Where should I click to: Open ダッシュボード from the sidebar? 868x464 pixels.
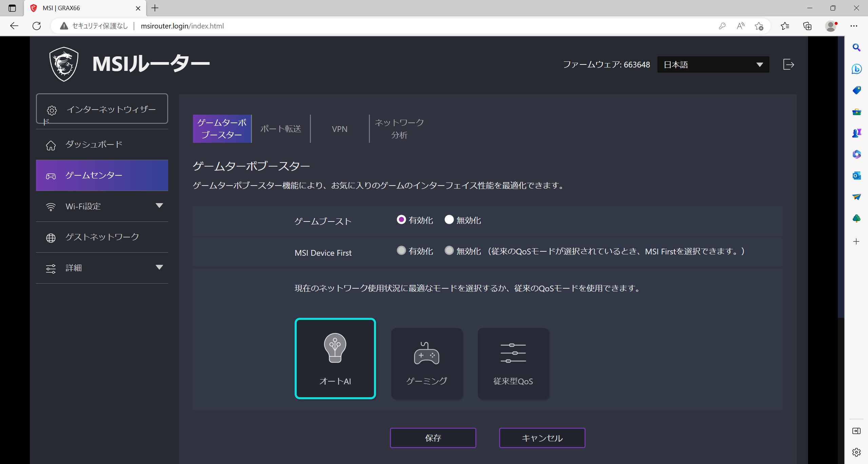[x=102, y=144]
